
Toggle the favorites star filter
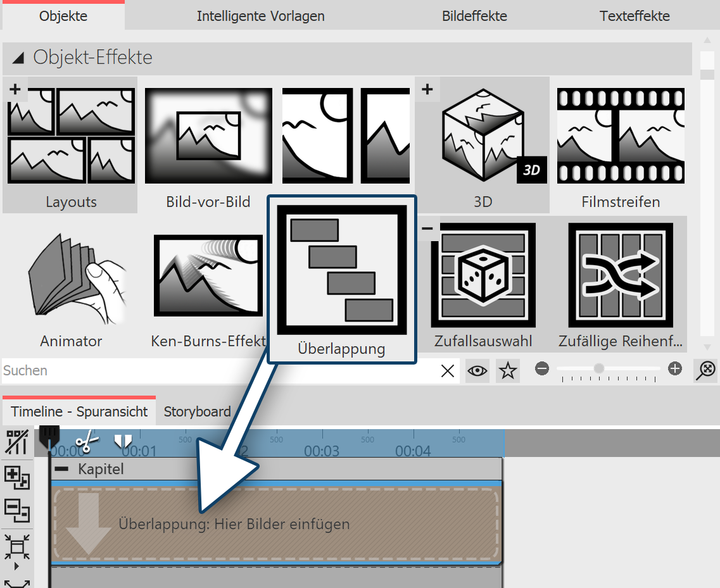click(x=507, y=370)
